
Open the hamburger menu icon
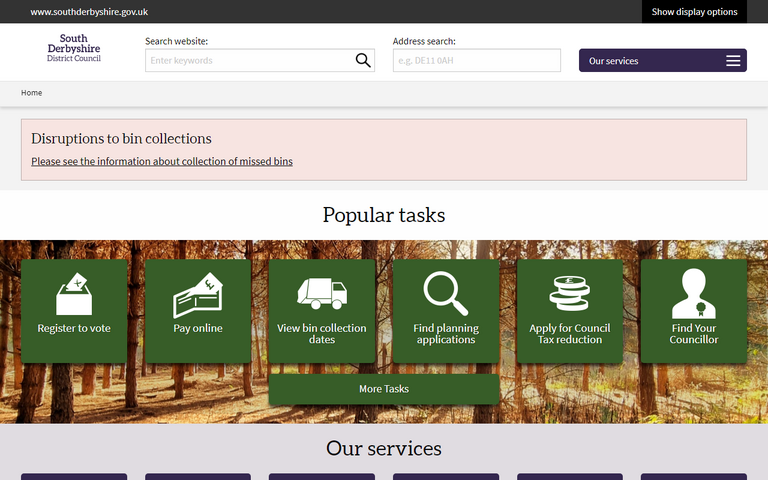733,61
